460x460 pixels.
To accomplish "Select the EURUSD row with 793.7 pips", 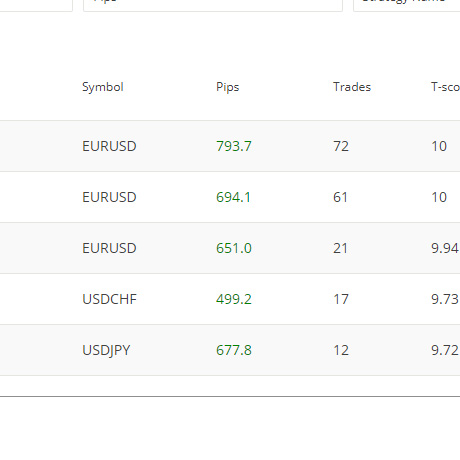I will (230, 146).
